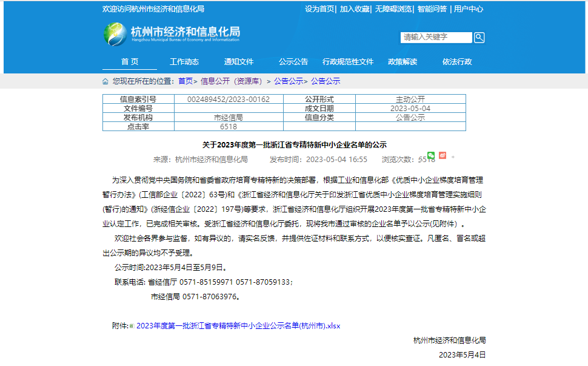Click the Hangzhou bureau globe logo
Image resolution: width=588 pixels, height=366 pixels.
[115, 34]
